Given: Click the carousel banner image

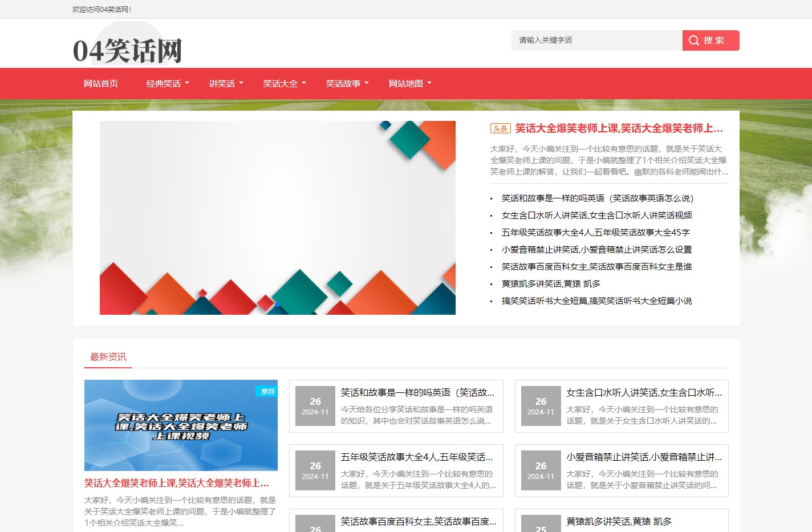Looking at the screenshot, I should (x=278, y=218).
